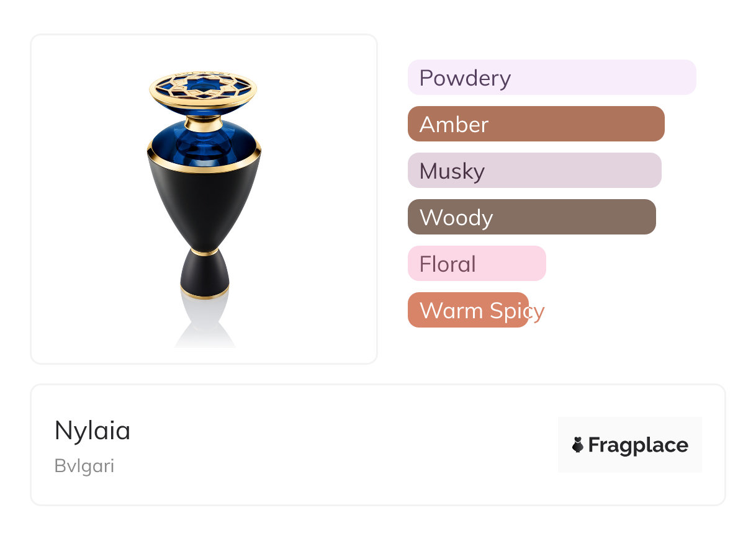The image size is (756, 536).
Task: Click the black matte bottle body
Action: 204,205
